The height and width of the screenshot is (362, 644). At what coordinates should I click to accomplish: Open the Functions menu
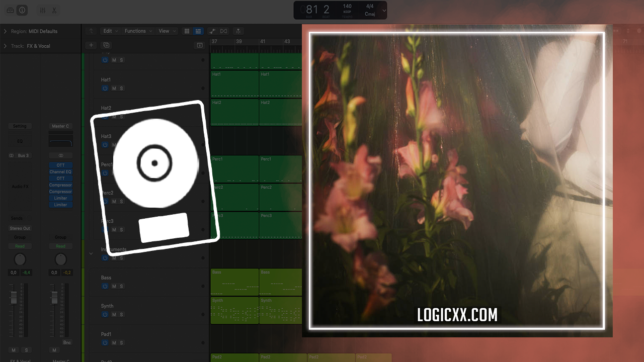point(138,31)
